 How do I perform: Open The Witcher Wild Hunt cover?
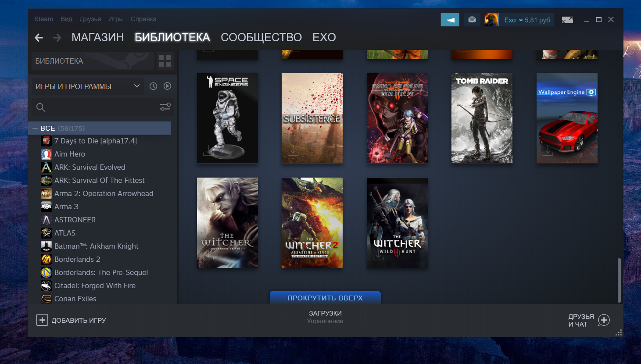(x=397, y=223)
